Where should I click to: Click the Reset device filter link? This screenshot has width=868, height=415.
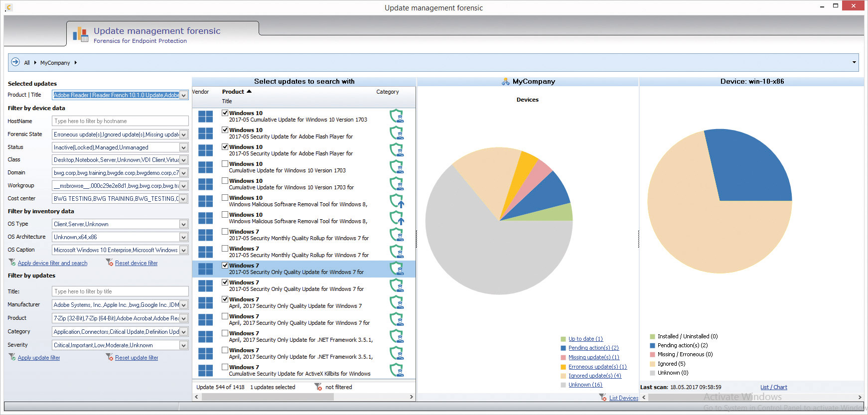[136, 263]
